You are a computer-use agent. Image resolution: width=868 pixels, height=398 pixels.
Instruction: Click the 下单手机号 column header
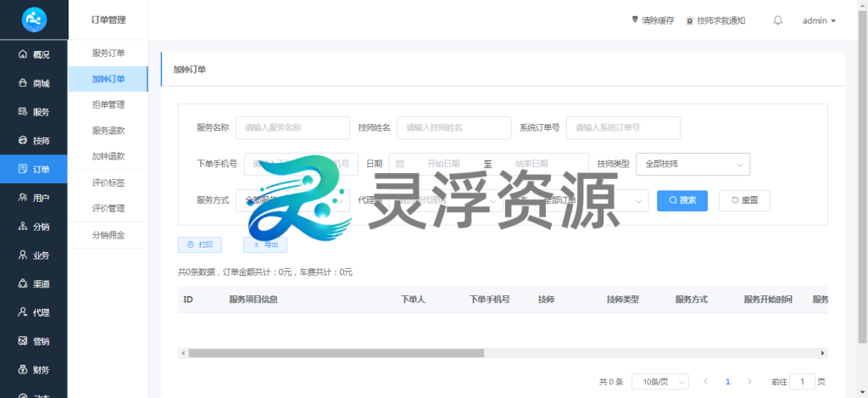[x=490, y=300]
